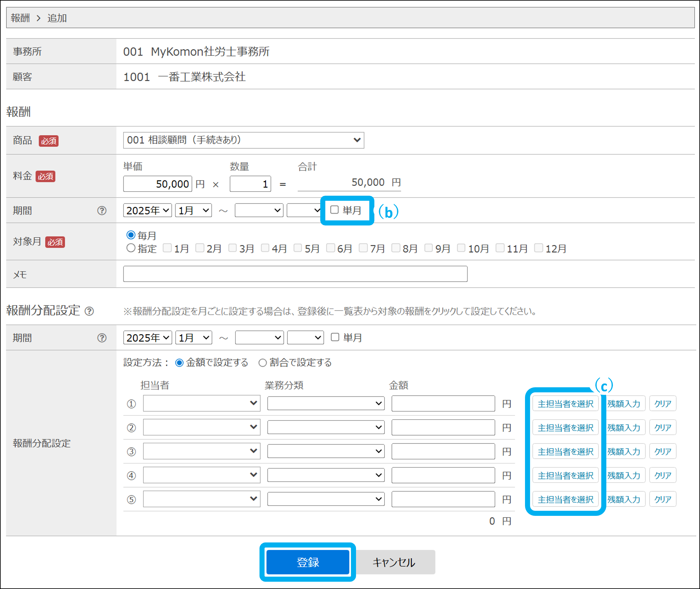This screenshot has height=589, width=700.
Task: Click help icon beside 報酬分配設定 期間 label
Action: (102, 338)
